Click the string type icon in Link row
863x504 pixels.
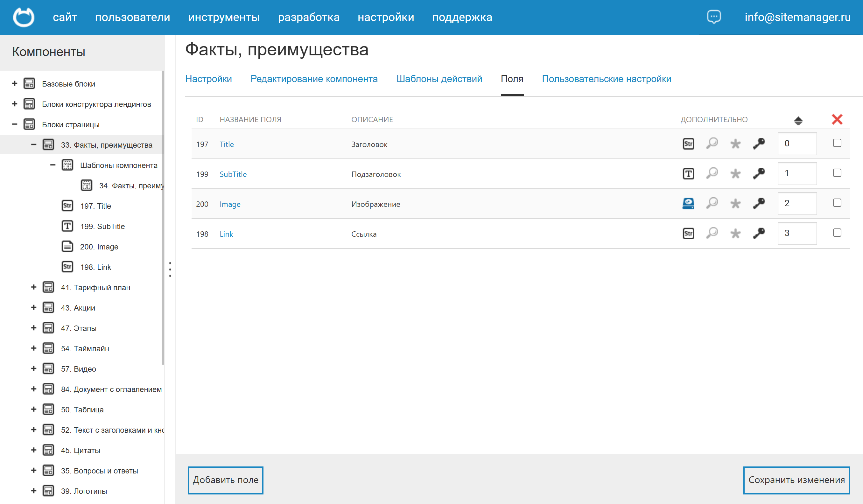point(688,234)
